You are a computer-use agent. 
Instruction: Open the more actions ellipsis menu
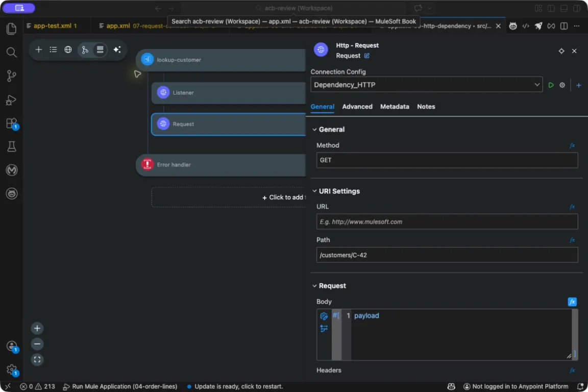tap(577, 26)
